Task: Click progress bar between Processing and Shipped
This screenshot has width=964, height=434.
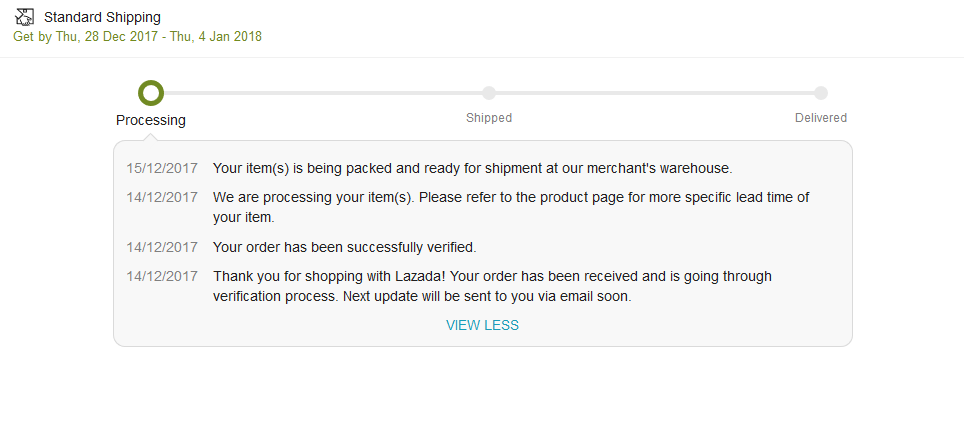Action: click(x=320, y=93)
